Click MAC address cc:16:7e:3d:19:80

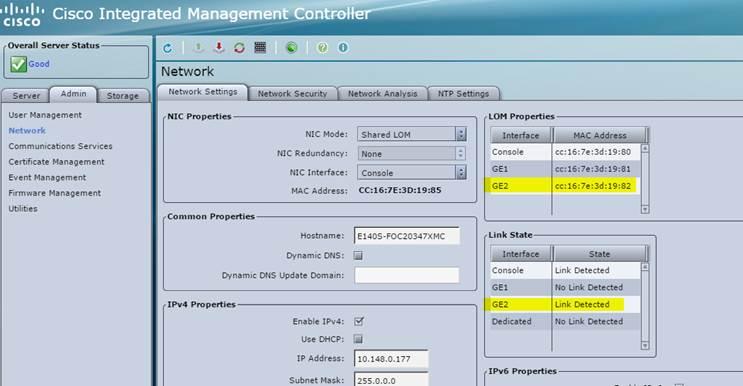point(593,152)
